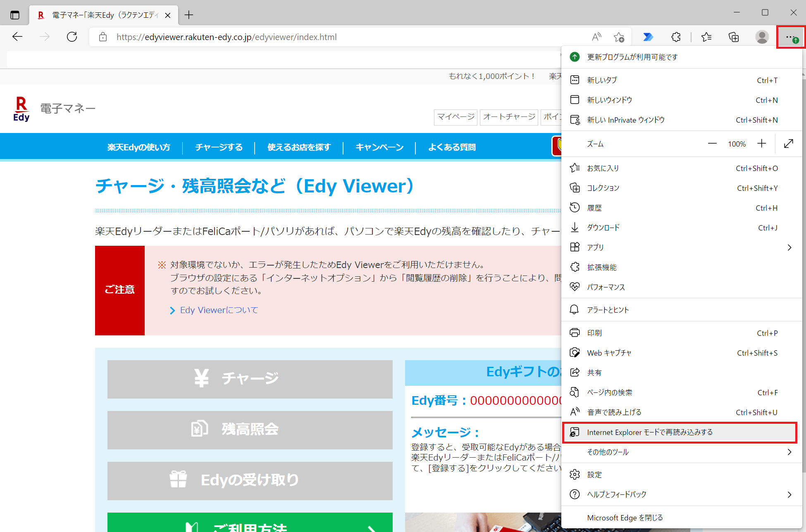
Task: Click the user profile avatar
Action: click(x=762, y=37)
